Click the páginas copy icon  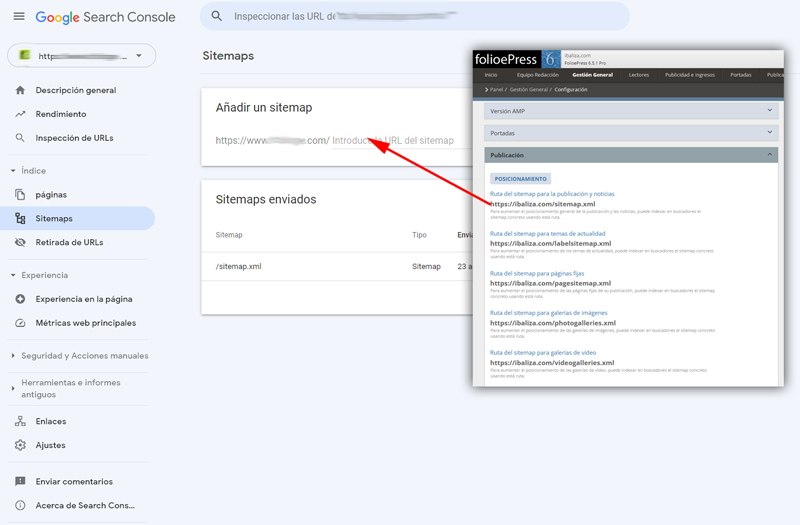pyautogui.click(x=20, y=194)
